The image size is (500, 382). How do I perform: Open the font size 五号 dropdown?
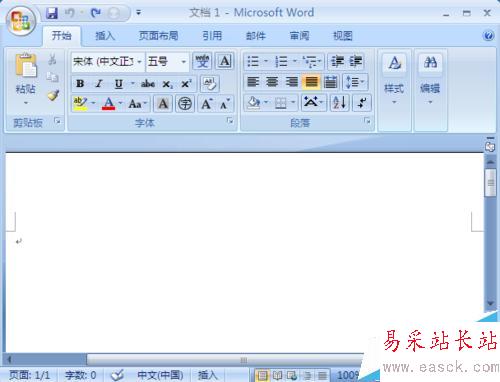coord(183,62)
